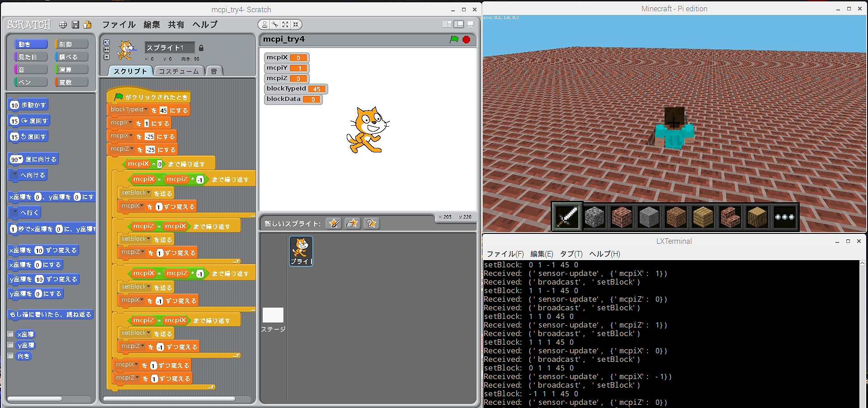Start scripts with the green flag
This screenshot has height=408, width=868.
(x=454, y=39)
